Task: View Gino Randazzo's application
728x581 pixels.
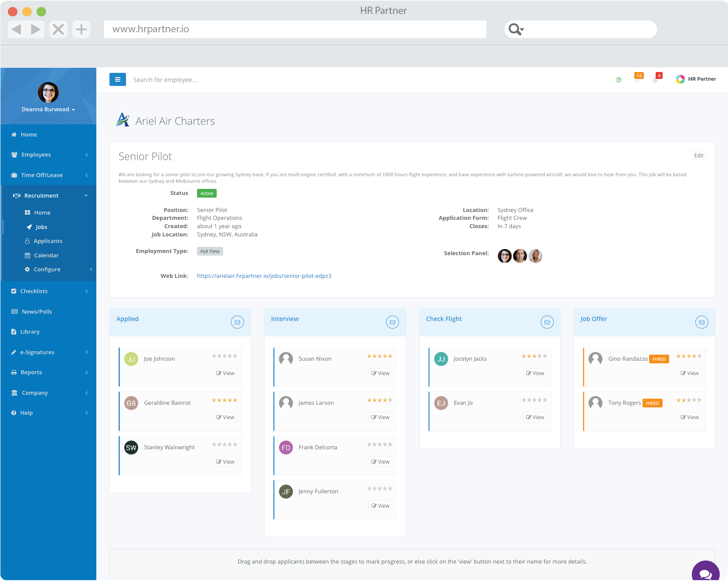Action: (x=690, y=373)
